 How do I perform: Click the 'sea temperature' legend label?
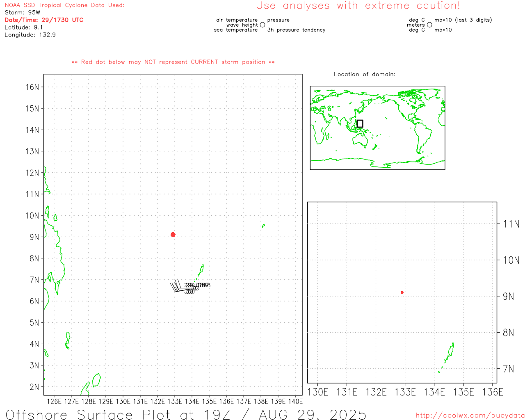pos(236,30)
